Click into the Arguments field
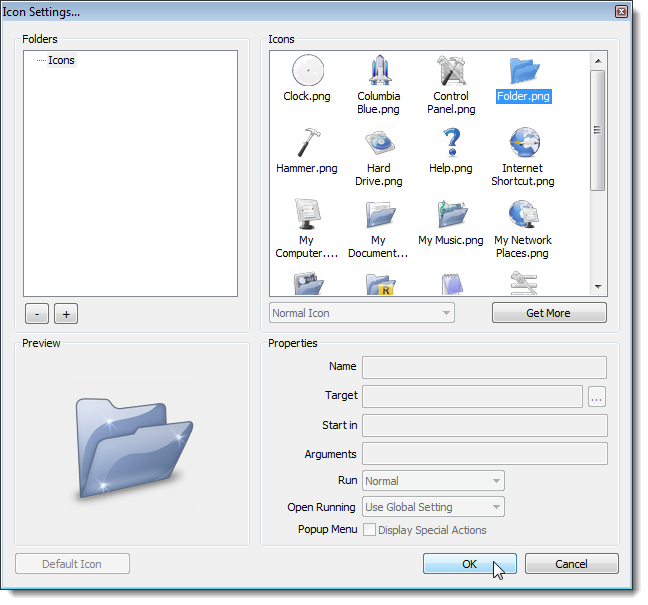Viewport: 648px width, 605px height. click(485, 454)
